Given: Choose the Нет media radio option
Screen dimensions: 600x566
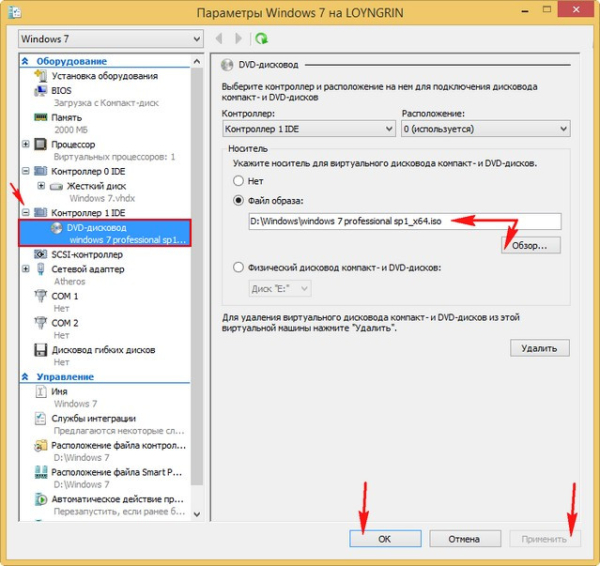Looking at the screenshot, I should [238, 181].
